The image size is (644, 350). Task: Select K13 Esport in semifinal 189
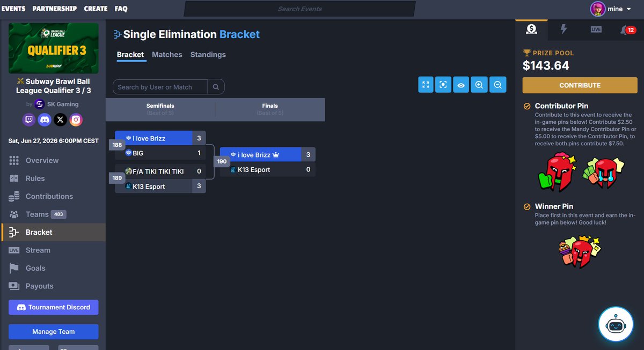[x=160, y=186]
